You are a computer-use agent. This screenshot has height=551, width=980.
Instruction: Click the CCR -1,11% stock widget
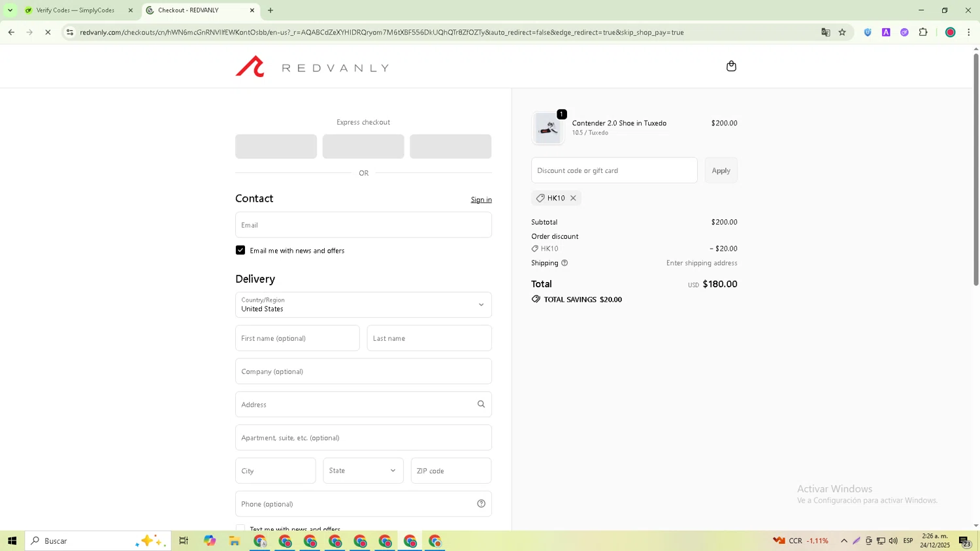(801, 541)
